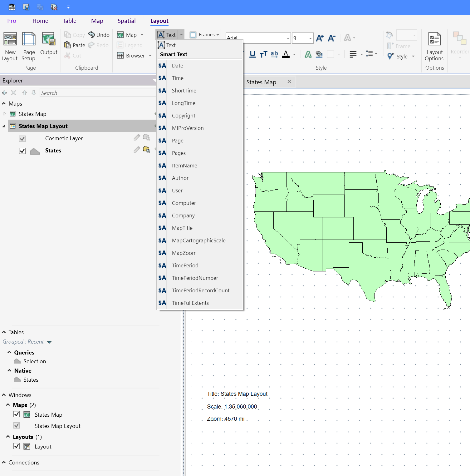Open the Grouped: Recent dropdown

click(49, 342)
